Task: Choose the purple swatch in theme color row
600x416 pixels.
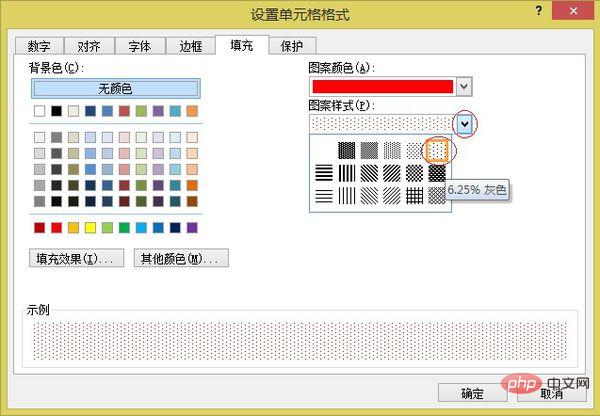Action: (x=158, y=111)
